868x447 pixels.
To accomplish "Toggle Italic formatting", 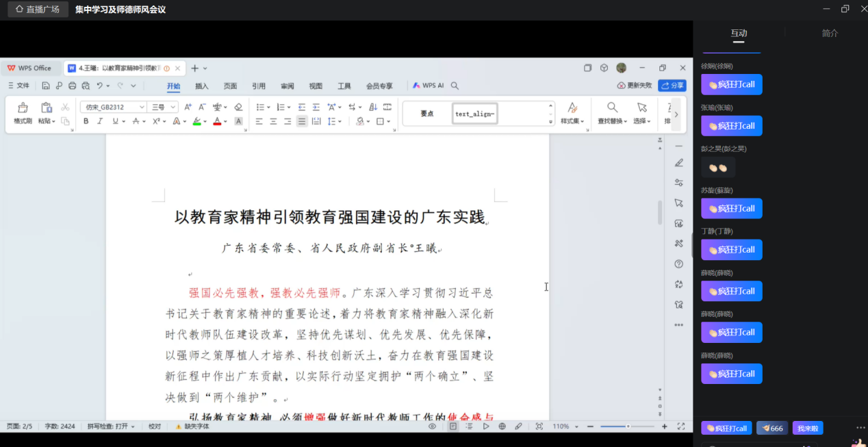I will coord(100,121).
